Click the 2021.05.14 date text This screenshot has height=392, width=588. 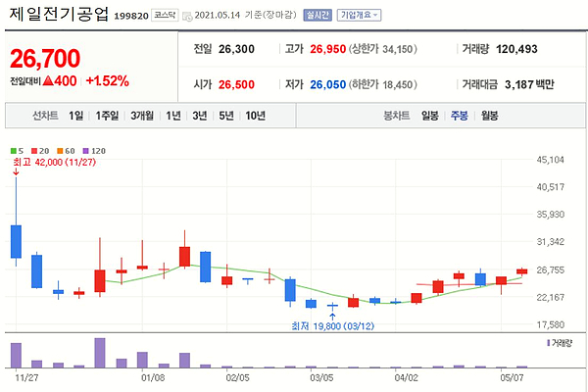pyautogui.click(x=218, y=16)
